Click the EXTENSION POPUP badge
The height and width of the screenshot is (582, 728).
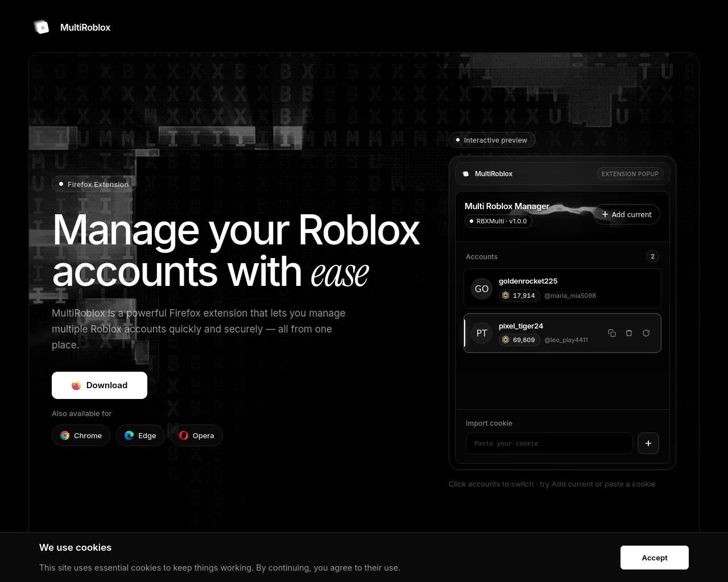(x=630, y=174)
